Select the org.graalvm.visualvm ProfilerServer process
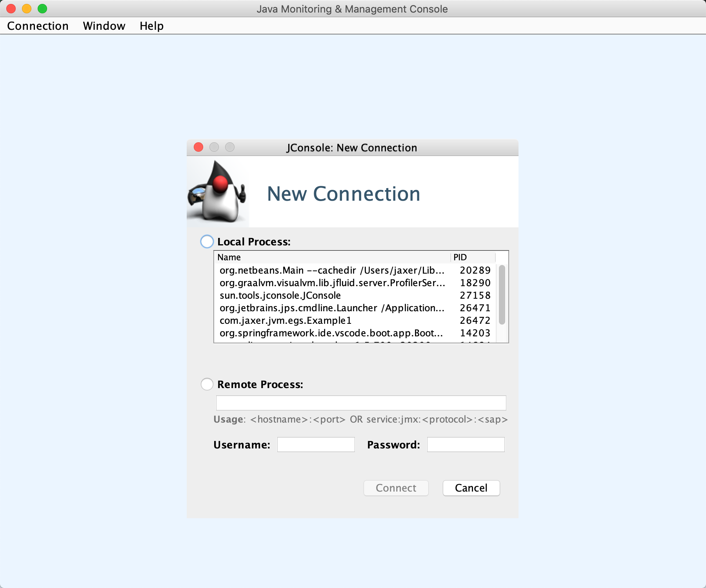This screenshot has height=588, width=706. pyautogui.click(x=355, y=283)
